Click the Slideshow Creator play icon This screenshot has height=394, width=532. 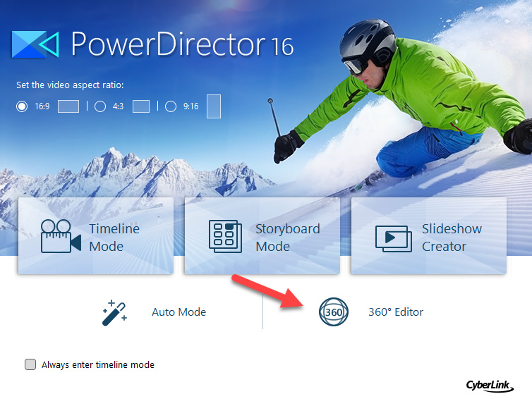click(394, 239)
